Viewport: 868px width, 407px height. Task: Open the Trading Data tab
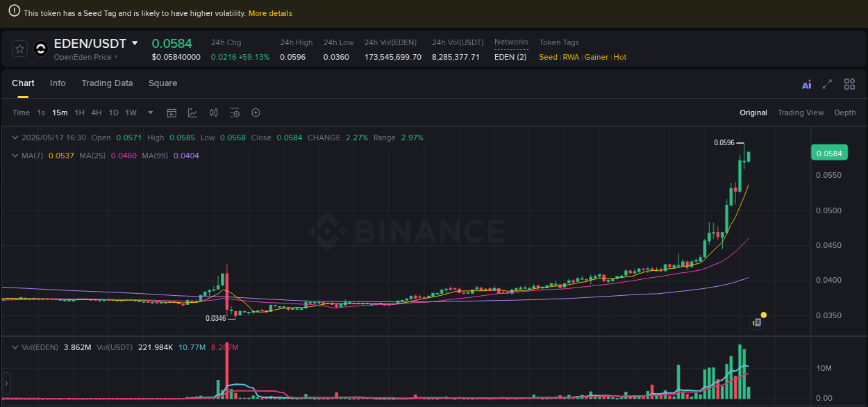[107, 83]
